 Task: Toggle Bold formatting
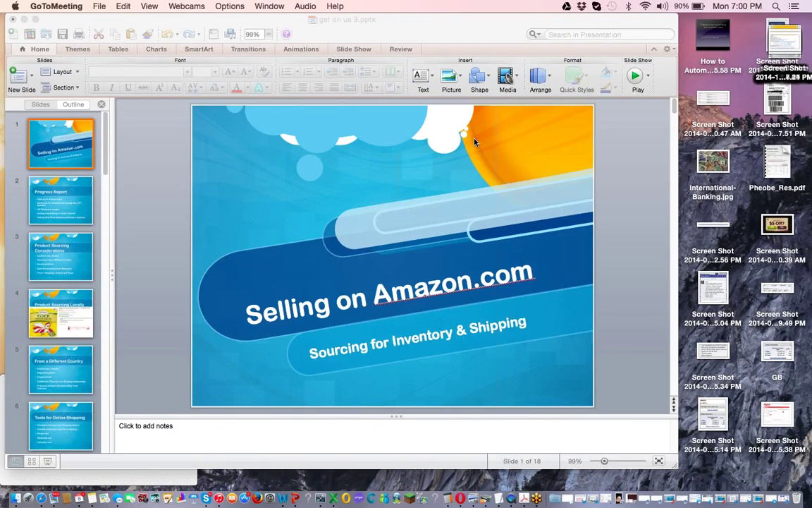[96, 87]
